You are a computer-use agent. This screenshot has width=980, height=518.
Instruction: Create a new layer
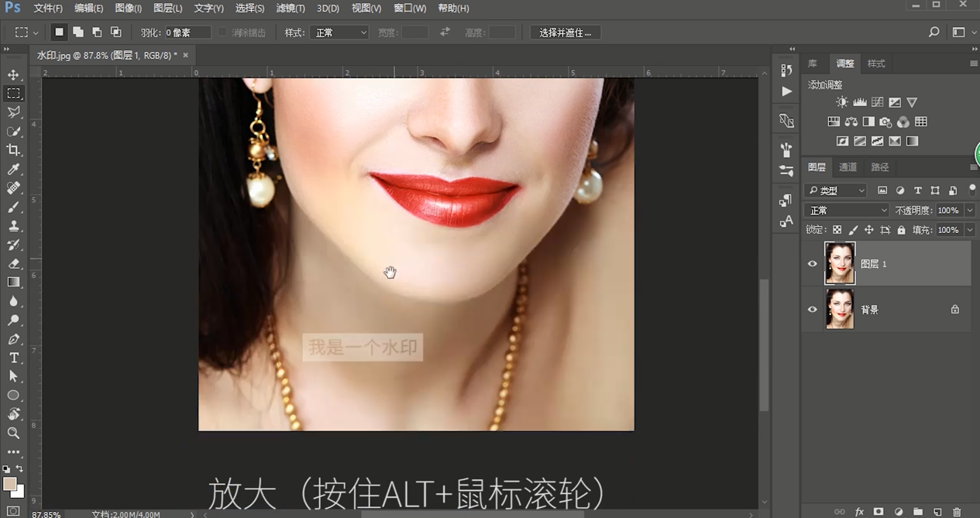click(x=936, y=511)
